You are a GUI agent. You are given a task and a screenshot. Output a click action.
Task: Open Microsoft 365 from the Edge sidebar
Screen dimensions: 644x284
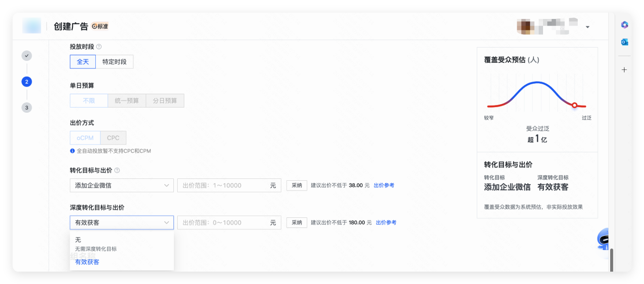624,24
